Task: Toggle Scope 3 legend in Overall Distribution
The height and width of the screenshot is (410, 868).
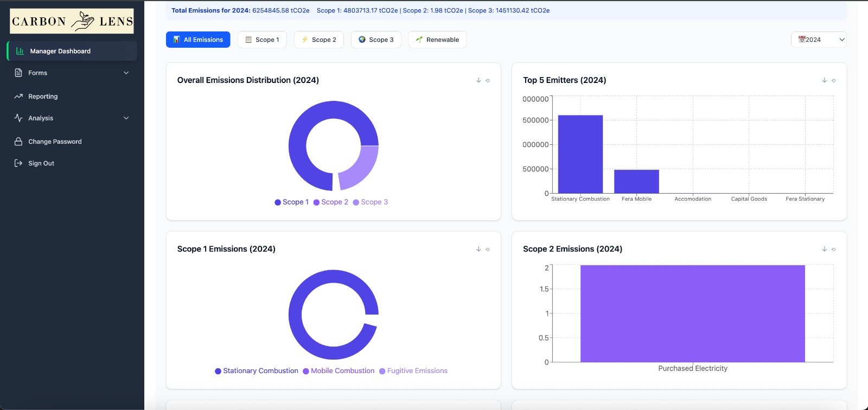Action: coord(371,202)
